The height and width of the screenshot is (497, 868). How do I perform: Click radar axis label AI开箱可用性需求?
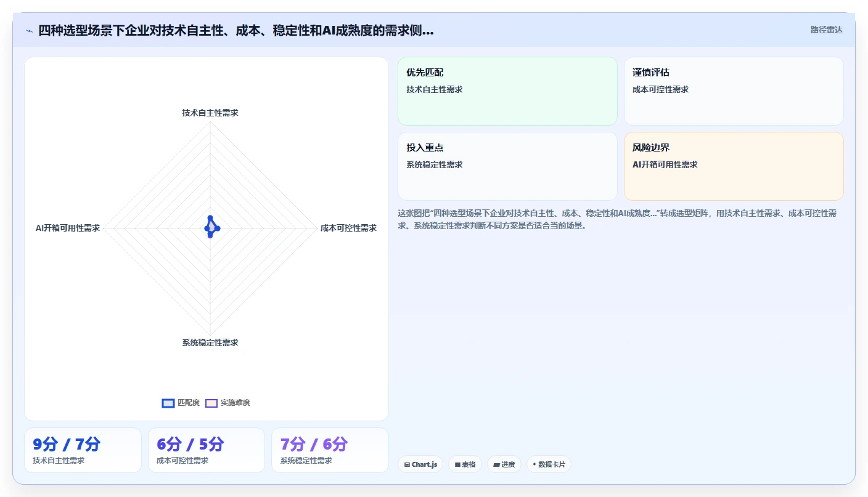(68, 228)
